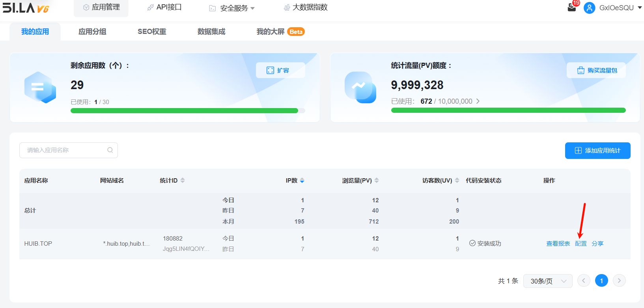Click the 51.LA V6 logo
The width and height of the screenshot is (644, 308).
pos(26,7)
